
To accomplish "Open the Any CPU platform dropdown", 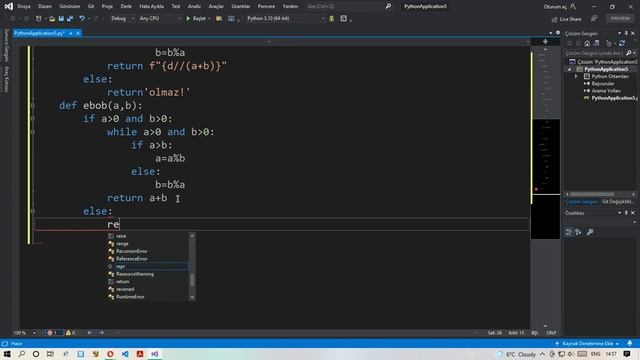I will pyautogui.click(x=160, y=19).
